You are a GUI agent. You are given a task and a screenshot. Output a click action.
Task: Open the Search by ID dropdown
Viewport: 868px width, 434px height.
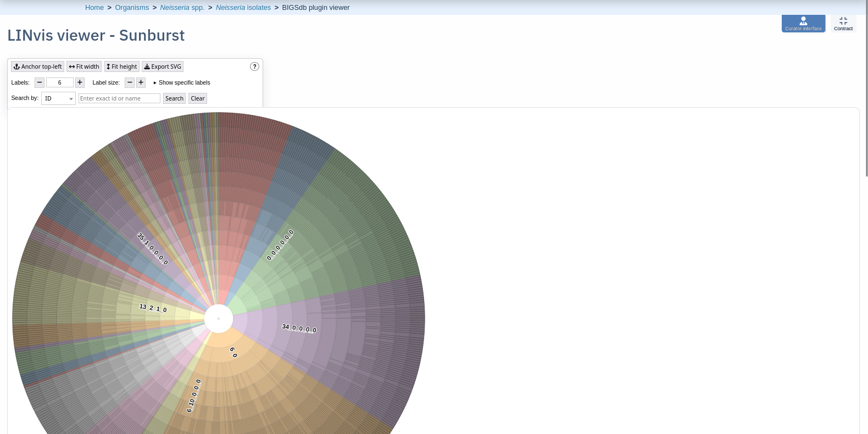pos(58,98)
